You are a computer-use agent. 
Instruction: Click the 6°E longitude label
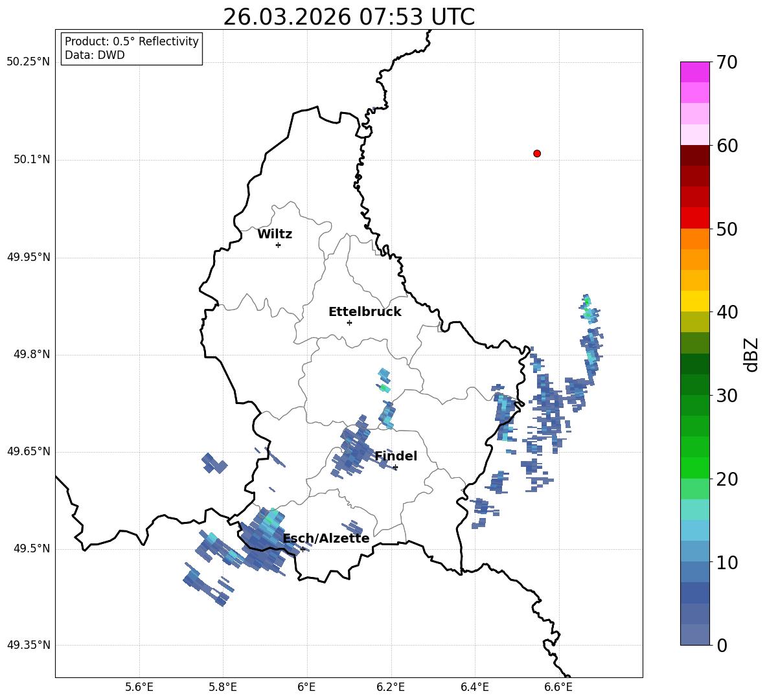(306, 687)
